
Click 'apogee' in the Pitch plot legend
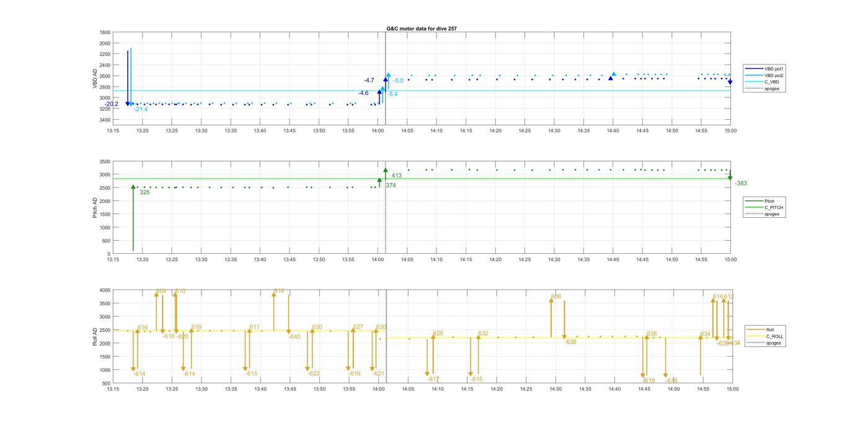(x=772, y=214)
